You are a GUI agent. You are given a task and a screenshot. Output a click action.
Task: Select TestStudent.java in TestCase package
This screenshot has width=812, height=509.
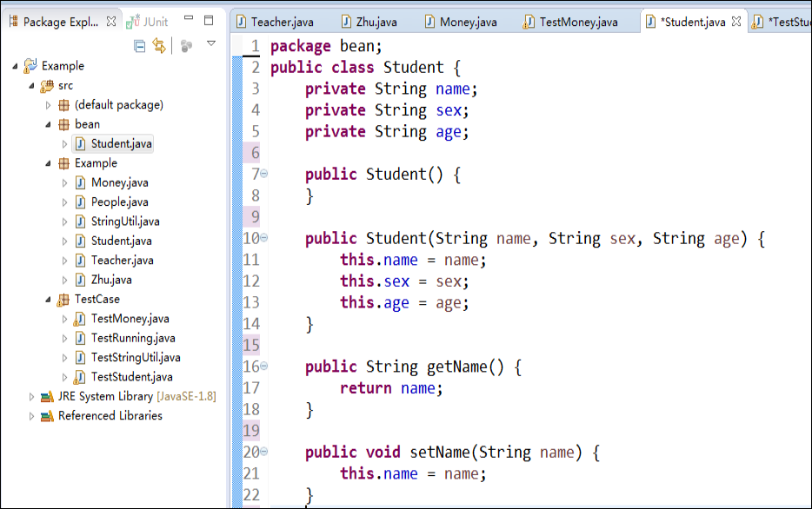click(131, 377)
